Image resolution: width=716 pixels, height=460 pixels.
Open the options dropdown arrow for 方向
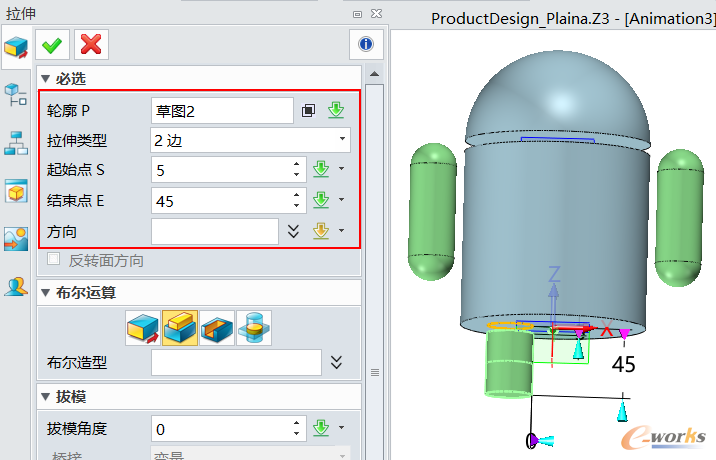coord(342,231)
